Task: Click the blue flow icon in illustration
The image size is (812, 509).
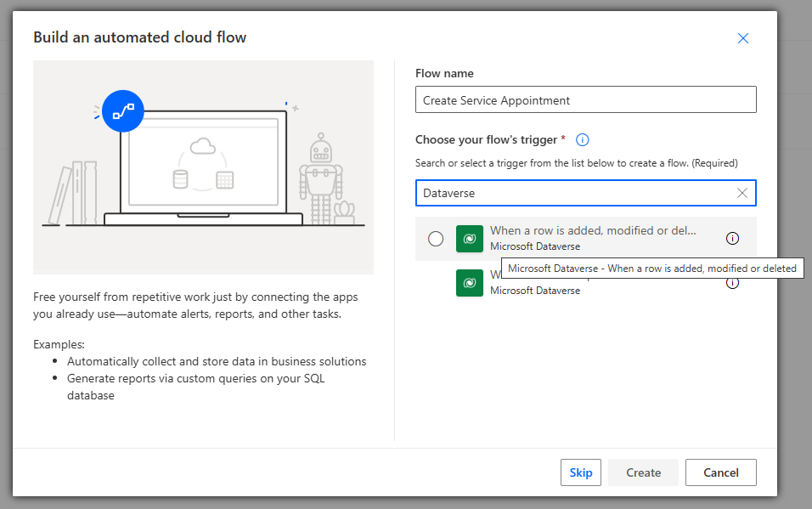Action: pos(123,111)
